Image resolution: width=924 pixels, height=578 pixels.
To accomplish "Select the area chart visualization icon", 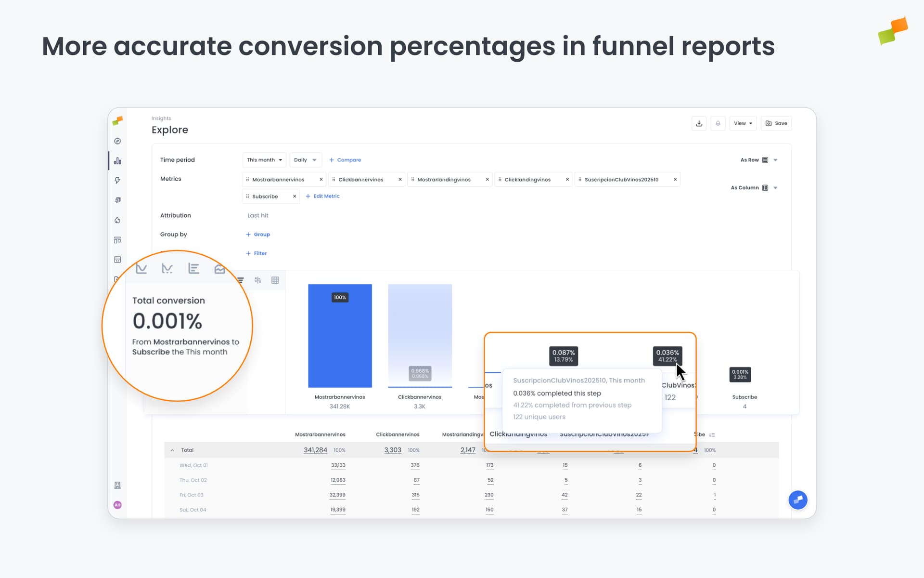I will coord(220,268).
